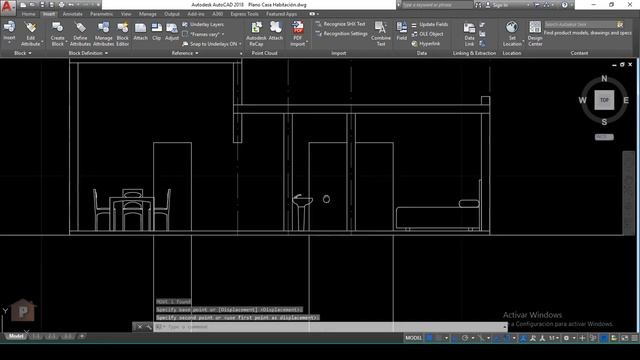Screen dimensions: 640x360
Task: Open the WCS dropdown below the ViewCube
Action: tap(604, 137)
